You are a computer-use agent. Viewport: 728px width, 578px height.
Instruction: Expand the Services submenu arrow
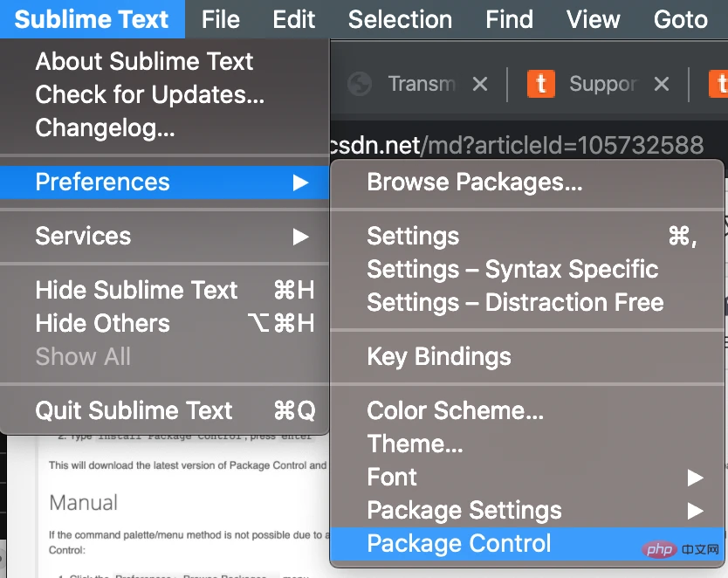coord(300,237)
